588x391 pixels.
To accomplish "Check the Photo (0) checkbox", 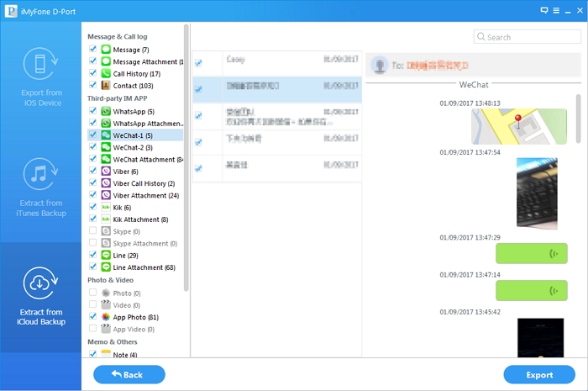I will pos(92,293).
